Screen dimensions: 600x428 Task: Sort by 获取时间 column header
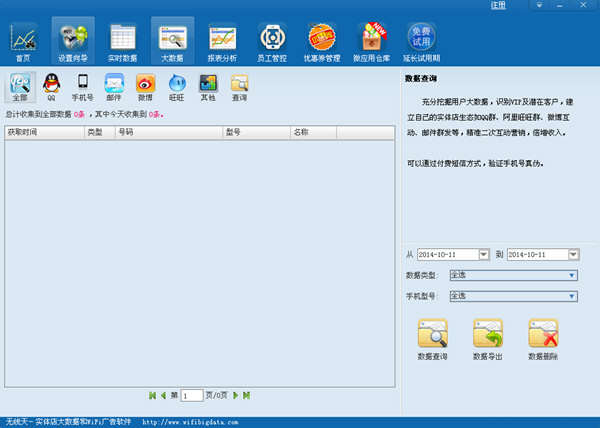(42, 132)
